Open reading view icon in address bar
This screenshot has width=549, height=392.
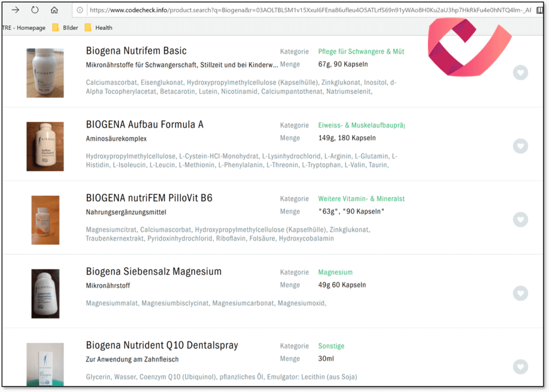539,10
